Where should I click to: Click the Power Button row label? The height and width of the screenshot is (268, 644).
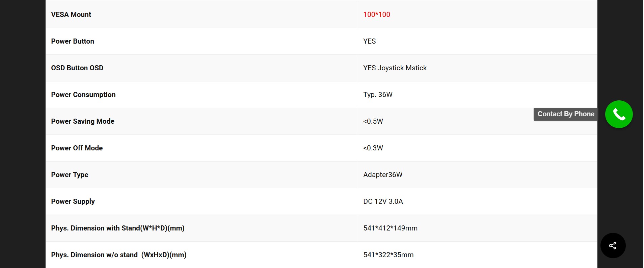(73, 41)
